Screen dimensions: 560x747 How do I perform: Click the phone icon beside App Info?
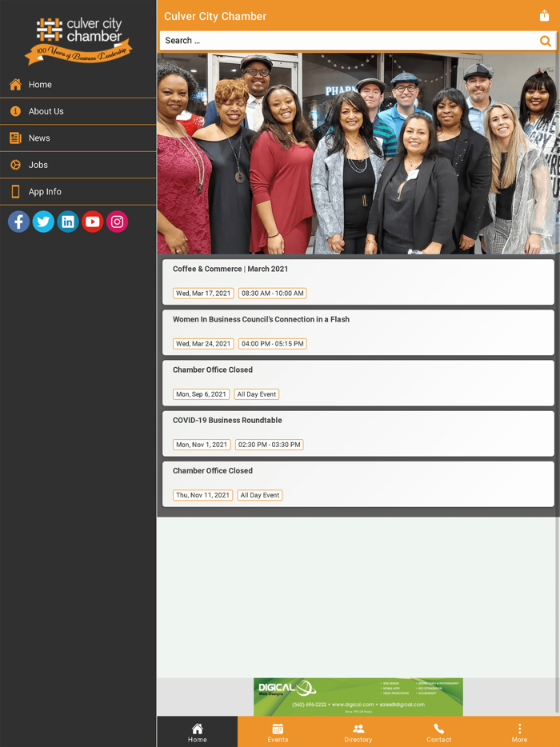pos(16,191)
